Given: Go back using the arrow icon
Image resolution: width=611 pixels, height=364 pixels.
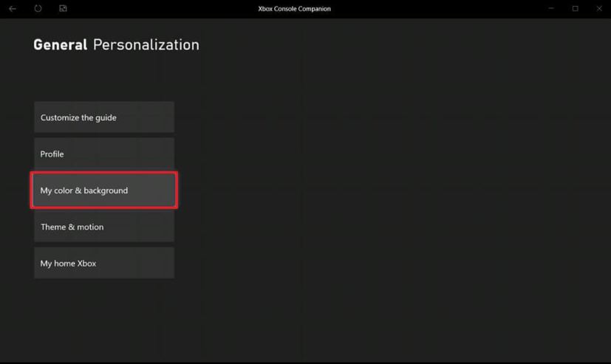Looking at the screenshot, I should click(x=13, y=9).
